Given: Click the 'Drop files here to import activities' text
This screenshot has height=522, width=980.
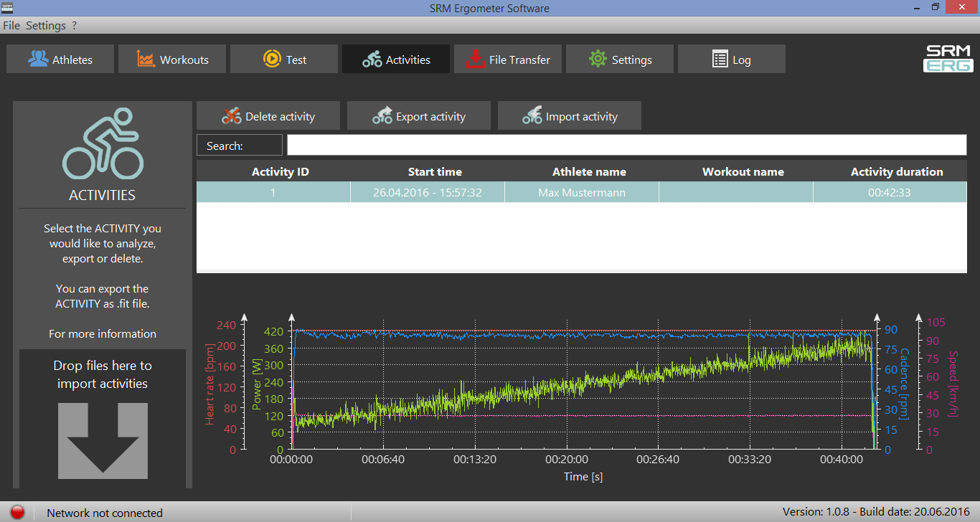Looking at the screenshot, I should tap(103, 374).
